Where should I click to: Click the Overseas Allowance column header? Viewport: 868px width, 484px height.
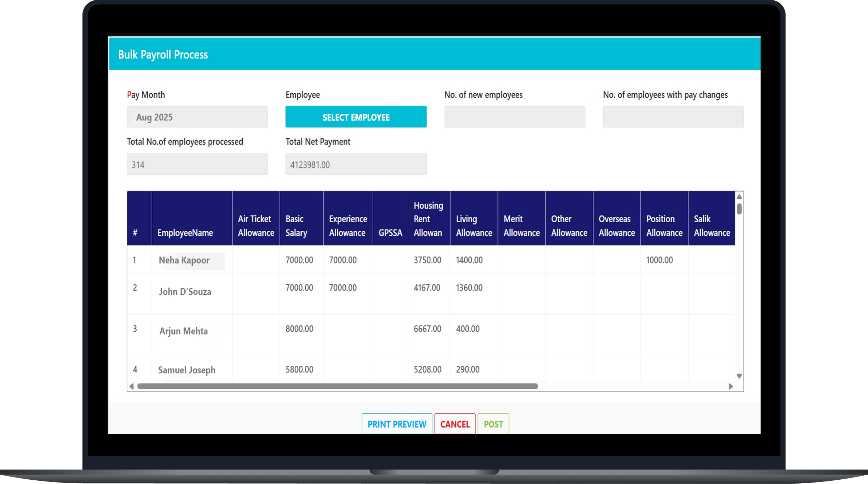617,218
